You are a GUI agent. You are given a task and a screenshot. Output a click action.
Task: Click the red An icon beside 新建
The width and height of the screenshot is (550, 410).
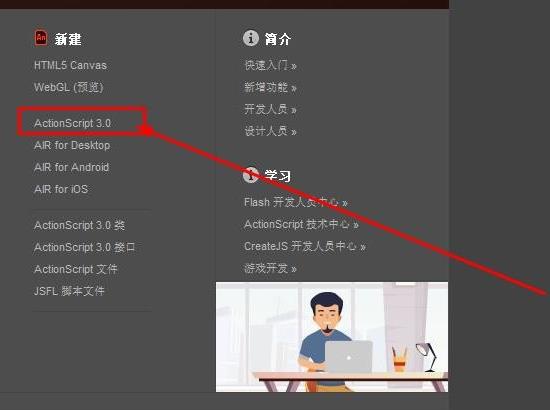click(x=41, y=38)
